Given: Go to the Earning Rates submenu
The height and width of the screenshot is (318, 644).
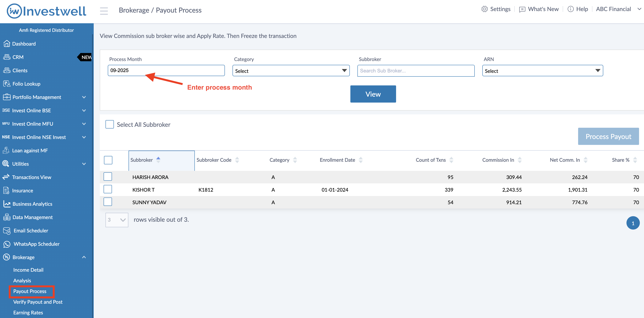Looking at the screenshot, I should [28, 312].
